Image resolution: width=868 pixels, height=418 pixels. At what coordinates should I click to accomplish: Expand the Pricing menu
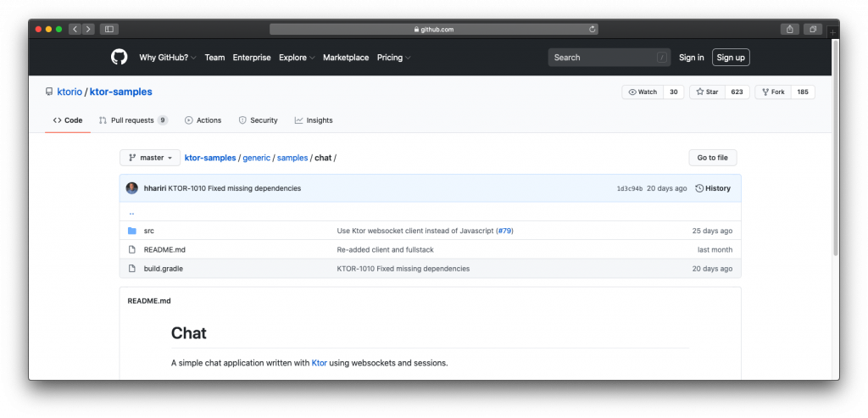[393, 58]
